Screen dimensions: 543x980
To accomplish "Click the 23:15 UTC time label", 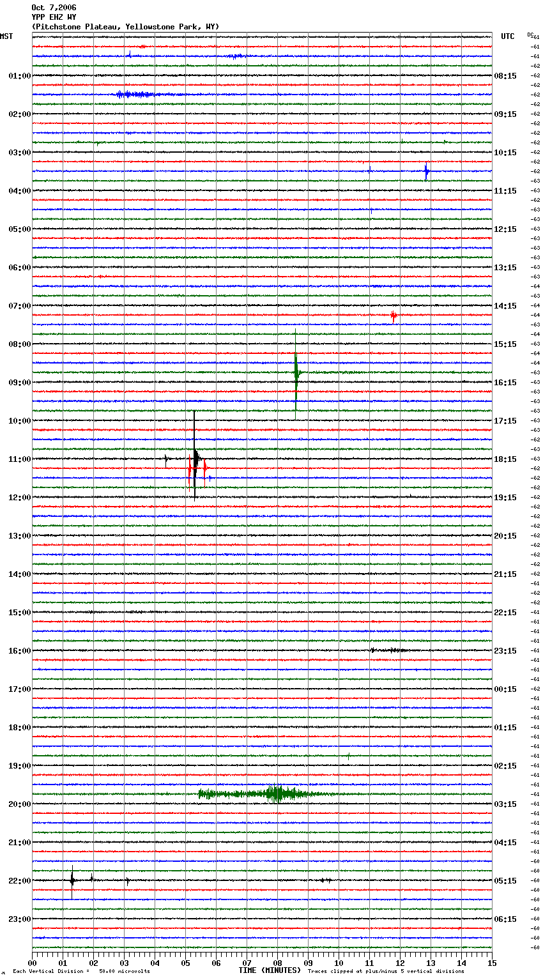I will point(505,651).
